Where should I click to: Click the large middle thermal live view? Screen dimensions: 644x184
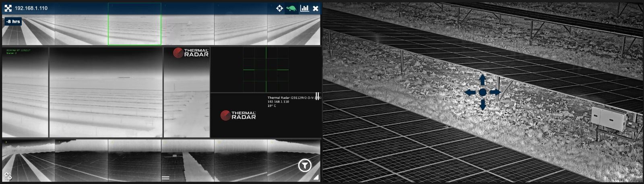point(106,92)
